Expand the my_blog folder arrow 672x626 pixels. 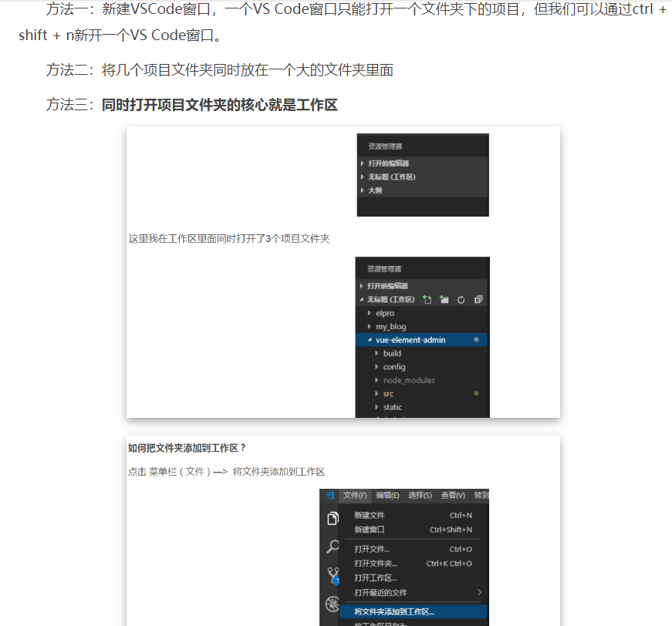click(369, 326)
